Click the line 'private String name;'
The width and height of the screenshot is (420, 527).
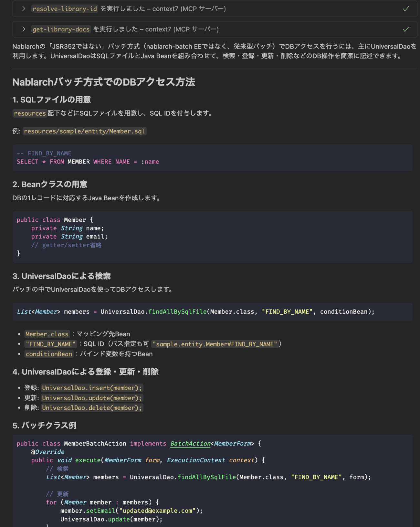click(68, 228)
